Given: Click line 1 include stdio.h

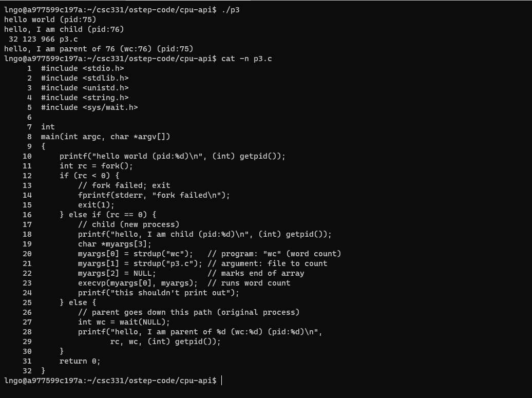Looking at the screenshot, I should click(83, 68).
